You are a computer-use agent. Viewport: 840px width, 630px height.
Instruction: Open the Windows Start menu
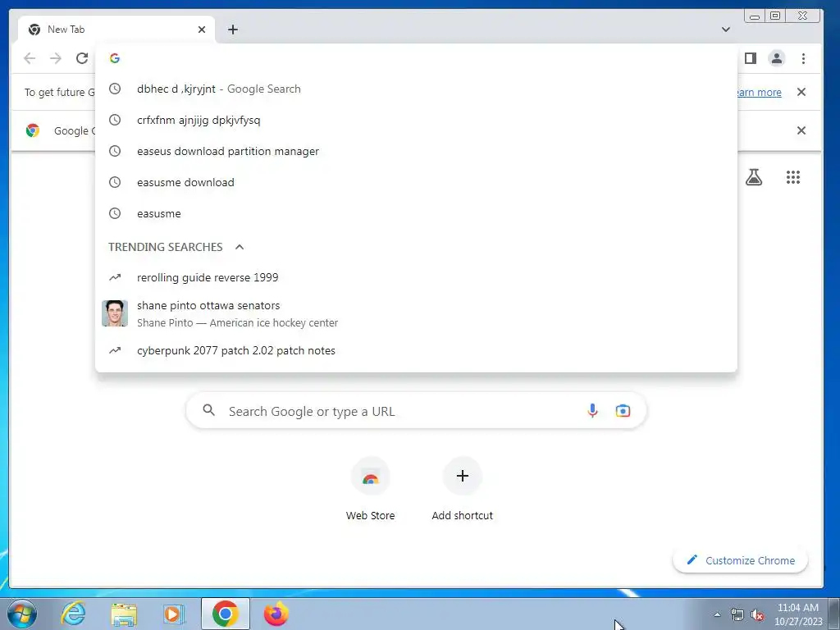(x=22, y=614)
